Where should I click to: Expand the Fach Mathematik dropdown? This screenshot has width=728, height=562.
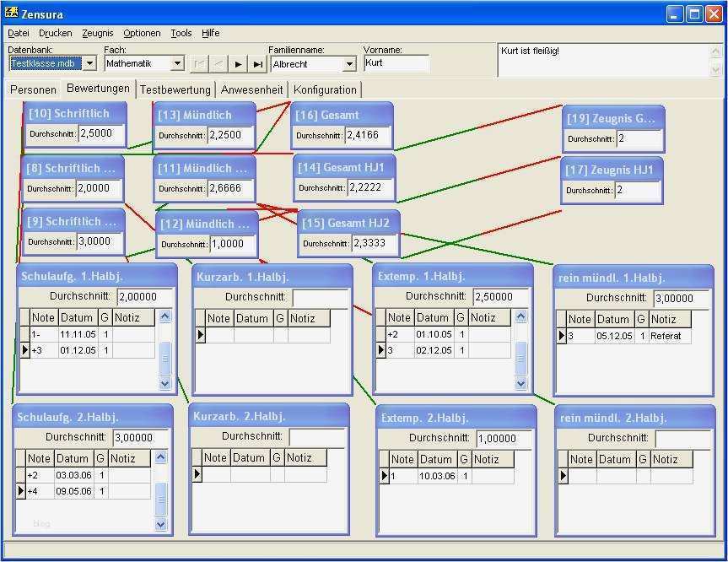(x=177, y=62)
